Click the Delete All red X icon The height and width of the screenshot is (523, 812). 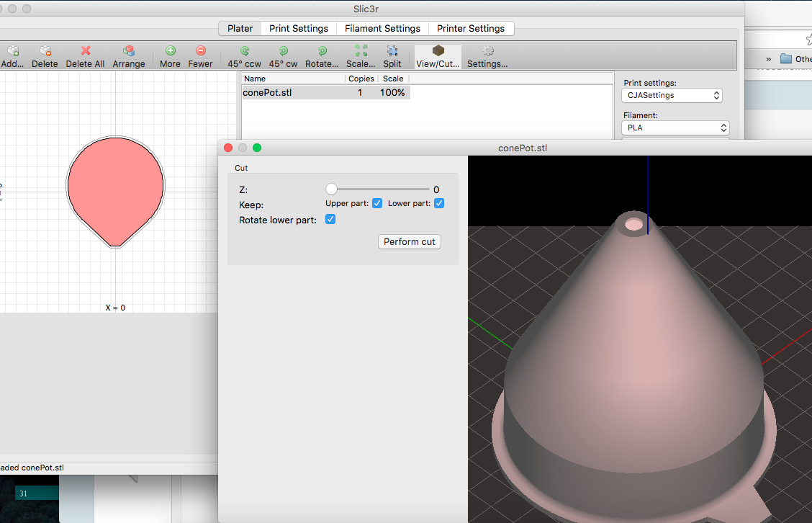click(86, 50)
